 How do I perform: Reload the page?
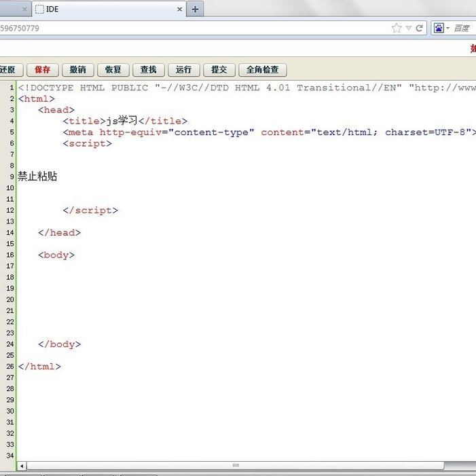[420, 29]
